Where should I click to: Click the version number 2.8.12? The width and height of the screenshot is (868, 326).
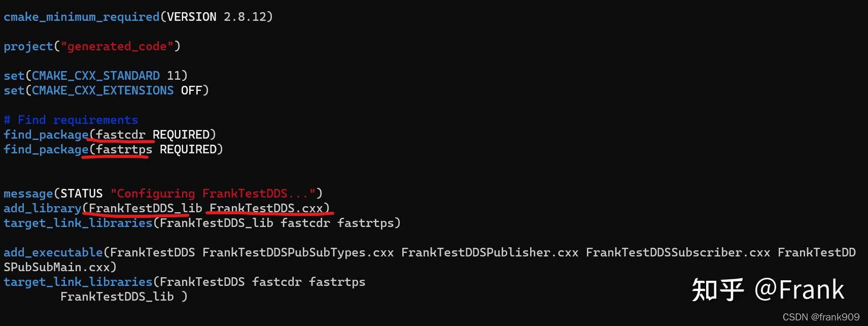click(x=245, y=17)
